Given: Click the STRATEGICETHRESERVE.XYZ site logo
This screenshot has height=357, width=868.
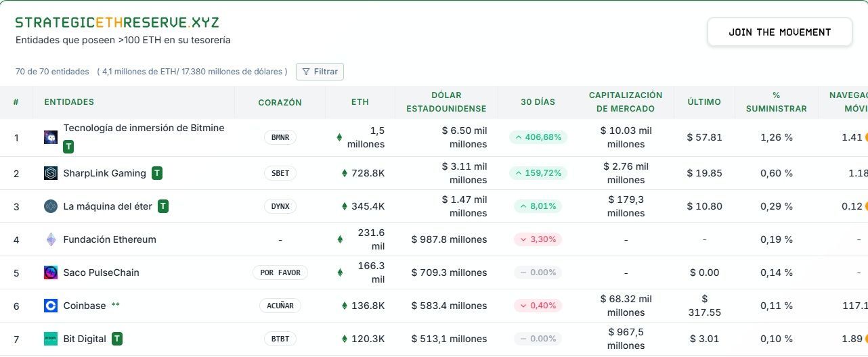Looking at the screenshot, I should (x=117, y=22).
